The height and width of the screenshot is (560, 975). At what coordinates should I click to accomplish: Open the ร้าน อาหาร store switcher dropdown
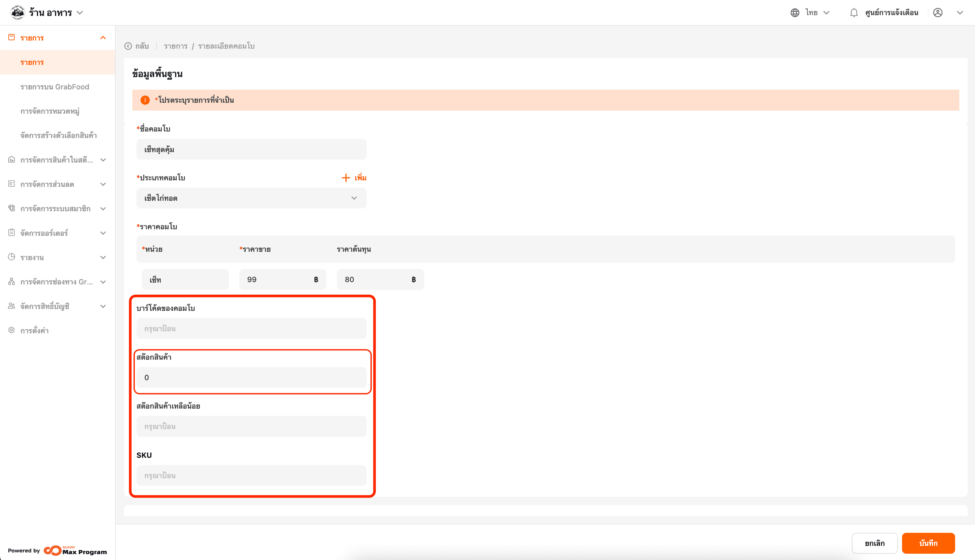point(80,13)
